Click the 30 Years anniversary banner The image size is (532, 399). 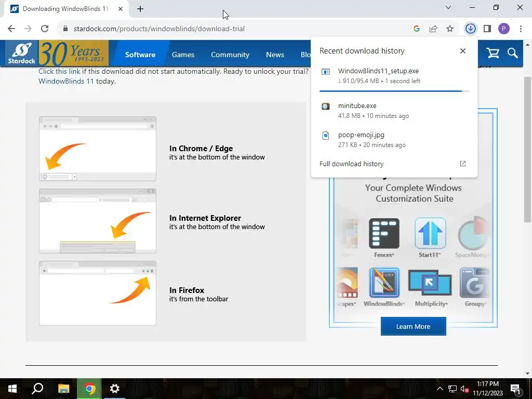pyautogui.click(x=74, y=54)
